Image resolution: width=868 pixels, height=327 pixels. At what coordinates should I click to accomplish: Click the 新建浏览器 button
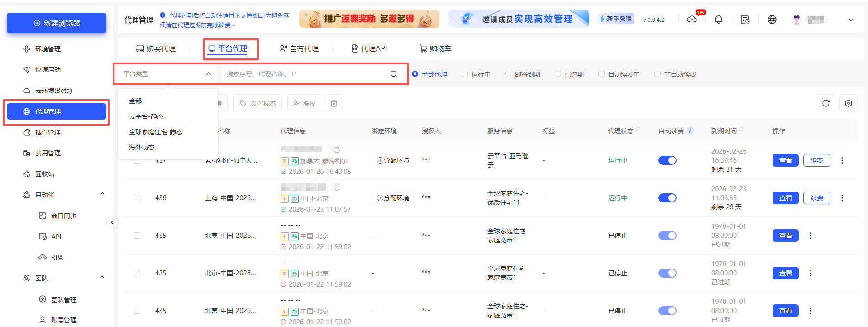coord(57,23)
